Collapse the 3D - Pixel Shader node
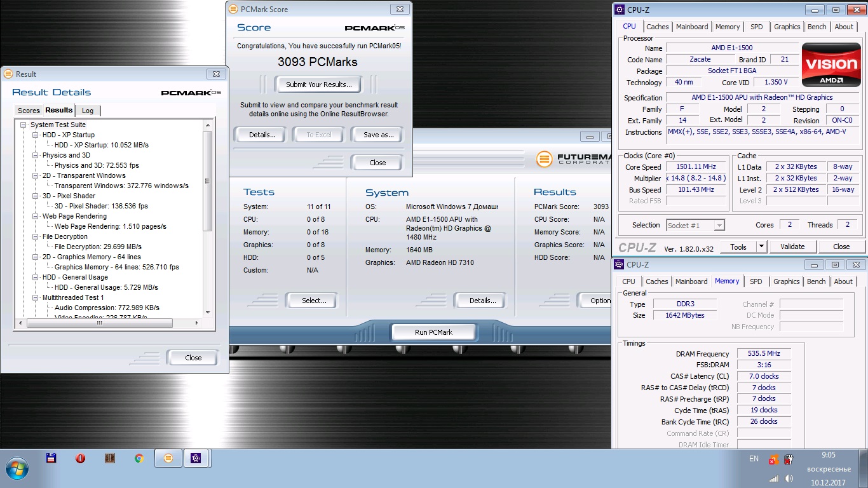 click(x=36, y=196)
